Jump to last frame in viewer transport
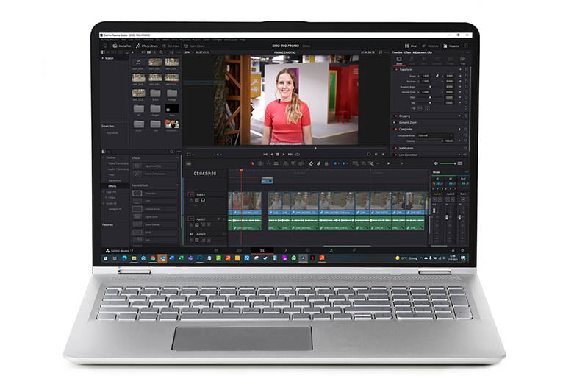 [290, 155]
